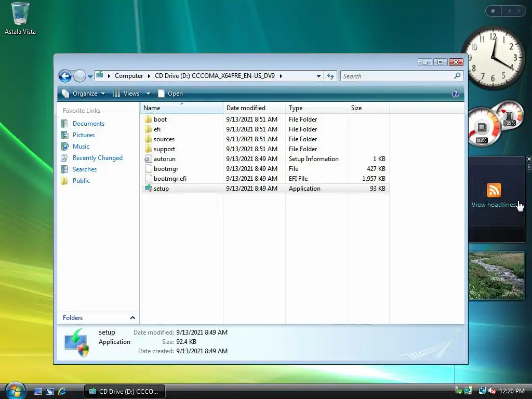Viewport: 532px width, 399px height.
Task: Click the sidebar clock gadget
Action: coord(494,57)
